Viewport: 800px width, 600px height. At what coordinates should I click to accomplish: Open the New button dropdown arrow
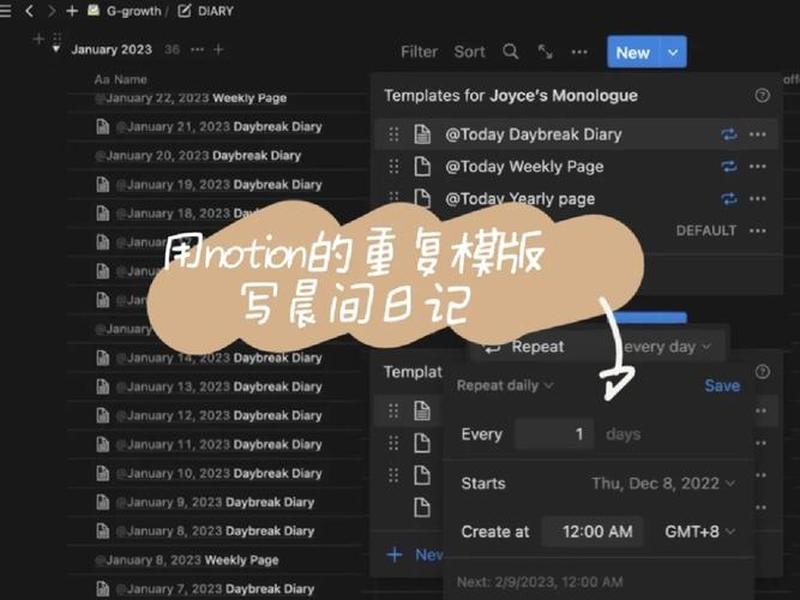click(673, 52)
